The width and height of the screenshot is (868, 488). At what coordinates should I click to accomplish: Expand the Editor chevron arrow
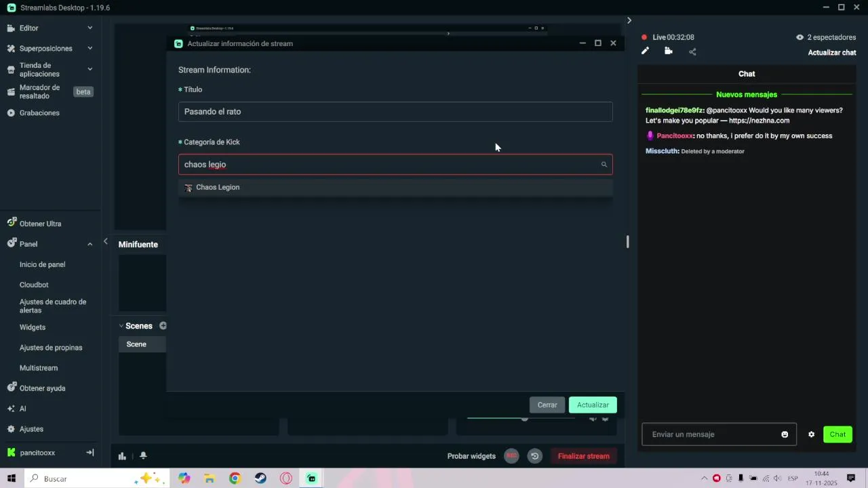point(90,28)
